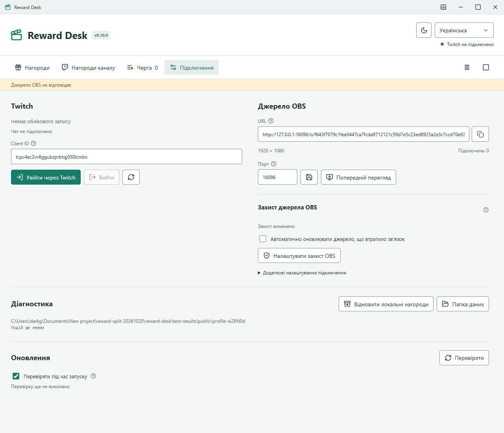
Task: Save the port number with the disk icon
Action: [x=309, y=177]
